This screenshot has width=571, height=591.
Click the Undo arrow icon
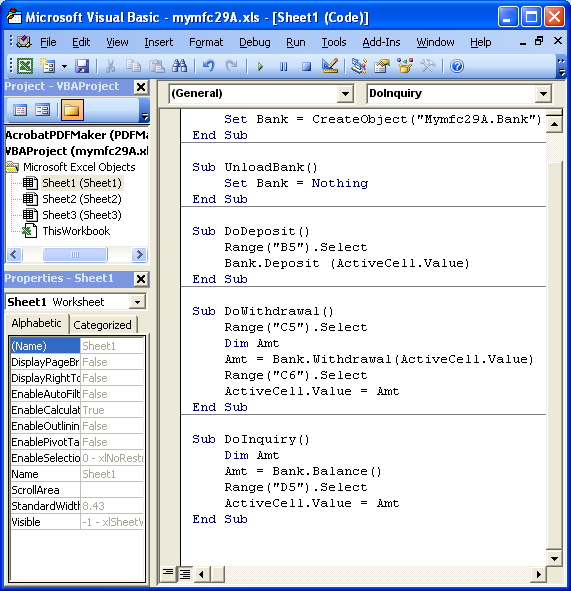coord(208,66)
